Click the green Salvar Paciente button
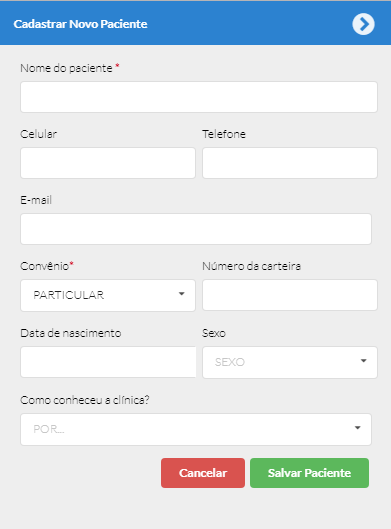 point(309,473)
